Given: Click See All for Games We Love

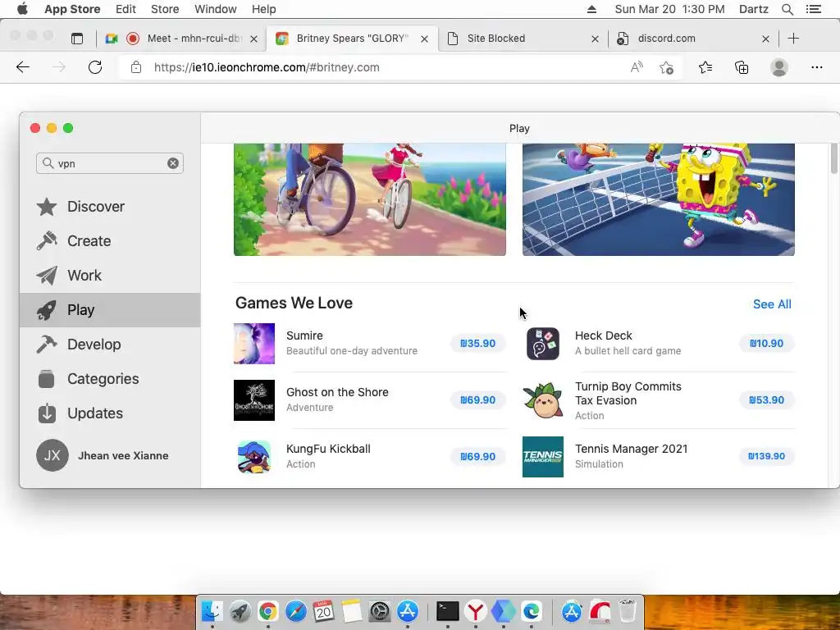Looking at the screenshot, I should [x=772, y=304].
